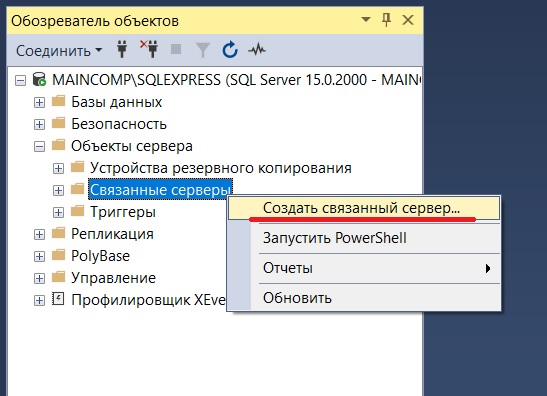Viewport: 547px width, 396px height.
Task: Click the PolyBase folder icon
Action: (x=59, y=255)
